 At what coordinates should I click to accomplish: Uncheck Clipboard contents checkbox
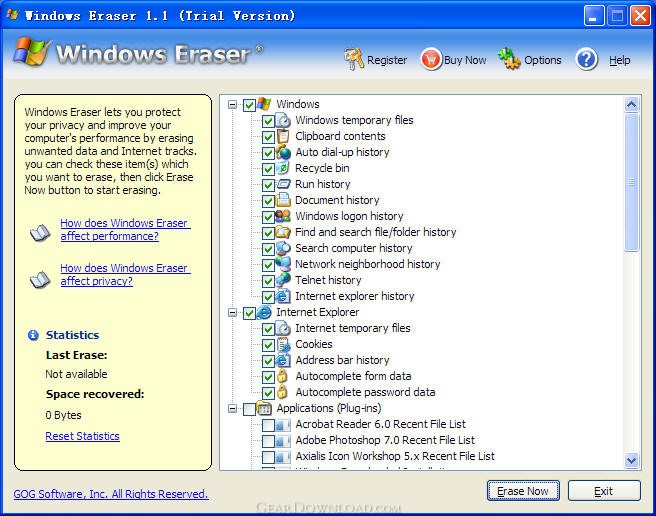click(x=268, y=137)
